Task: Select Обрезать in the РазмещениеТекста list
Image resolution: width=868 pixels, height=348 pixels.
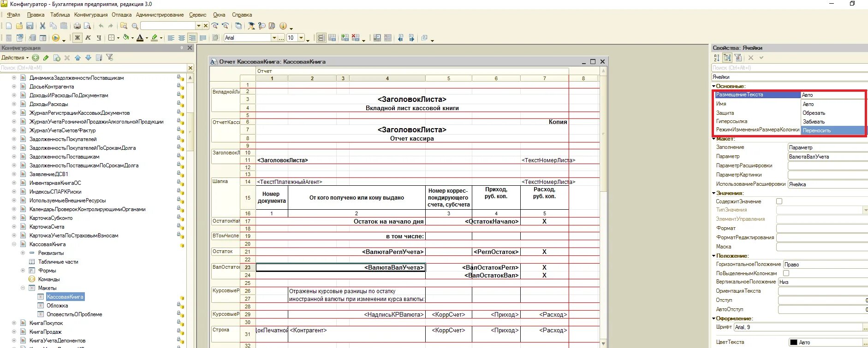Action: 832,113
